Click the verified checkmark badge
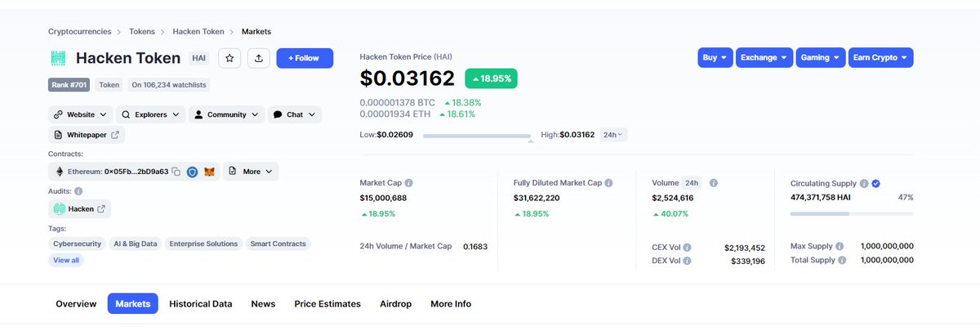Viewport: 980px width, 331px height. (x=875, y=183)
